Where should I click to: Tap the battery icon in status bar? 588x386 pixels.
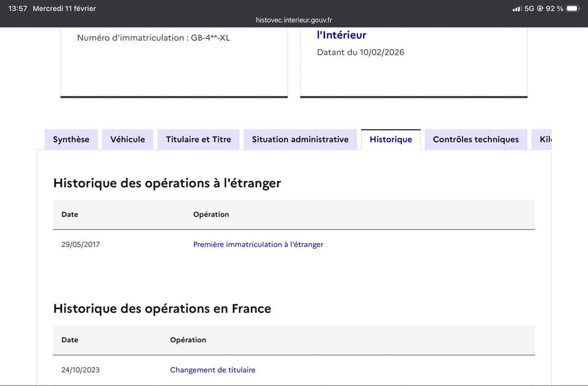(573, 8)
